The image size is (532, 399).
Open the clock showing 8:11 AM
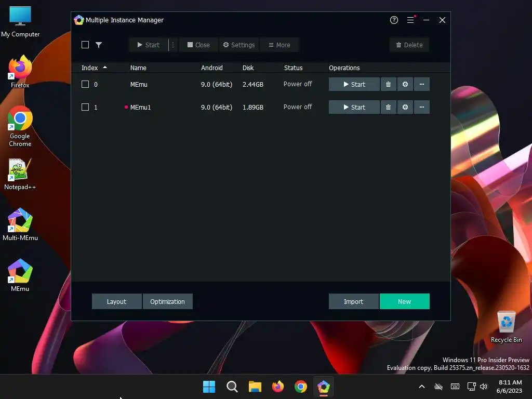click(509, 387)
